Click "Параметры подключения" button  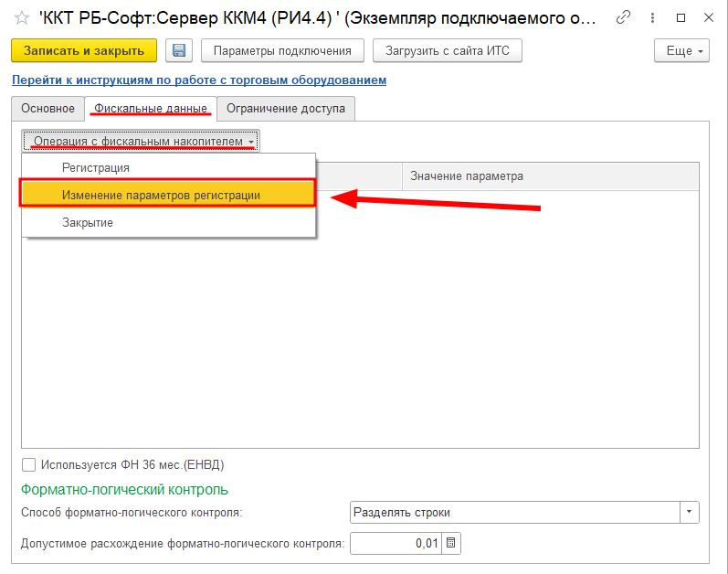click(281, 51)
